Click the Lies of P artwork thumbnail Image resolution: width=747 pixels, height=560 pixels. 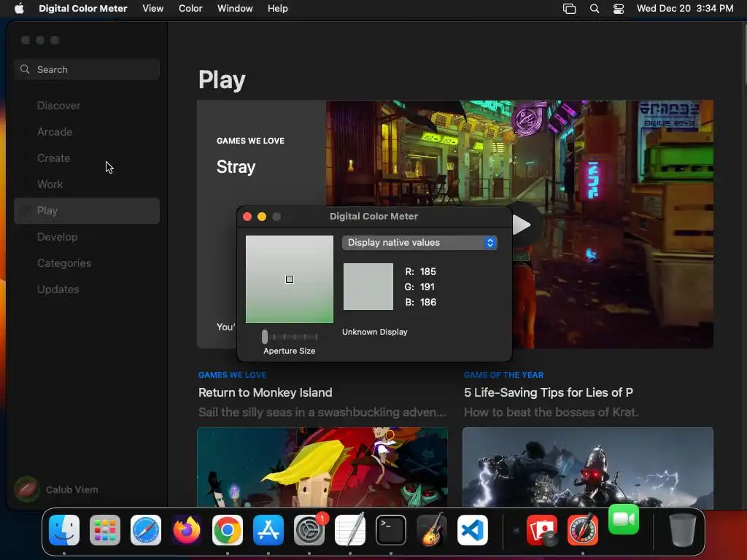[588, 467]
